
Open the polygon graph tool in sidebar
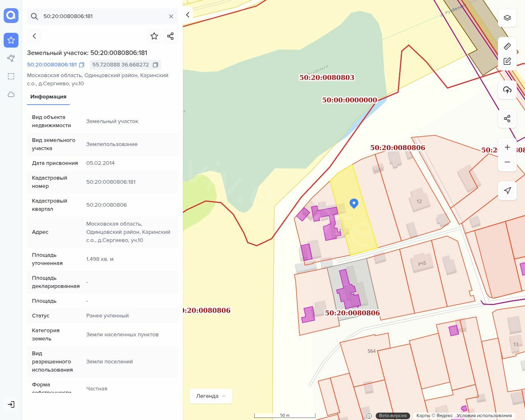tap(11, 58)
